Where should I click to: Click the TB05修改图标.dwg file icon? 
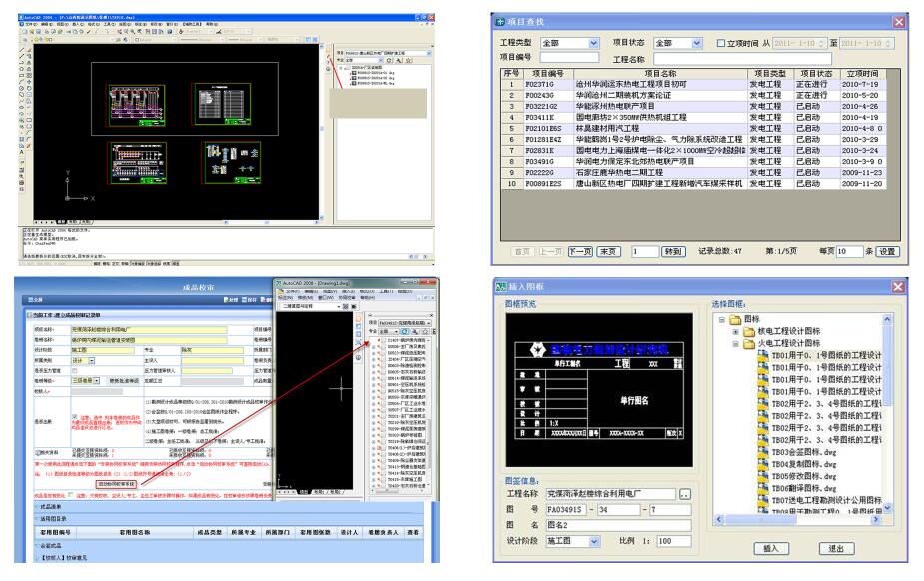coord(763,476)
